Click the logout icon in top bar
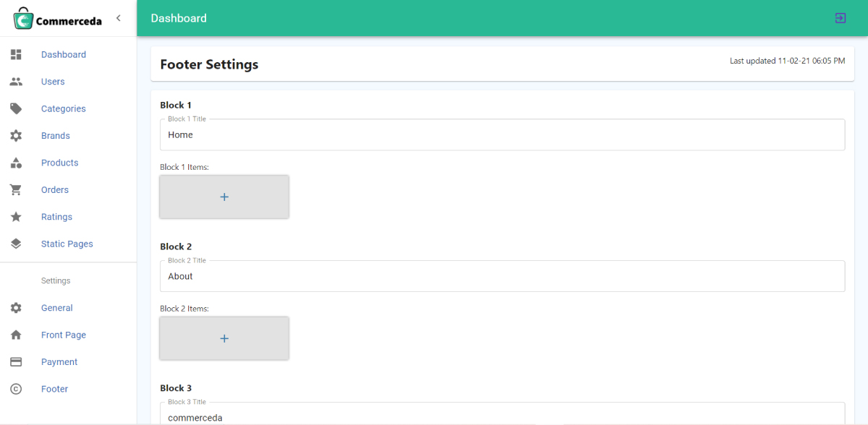 [841, 18]
